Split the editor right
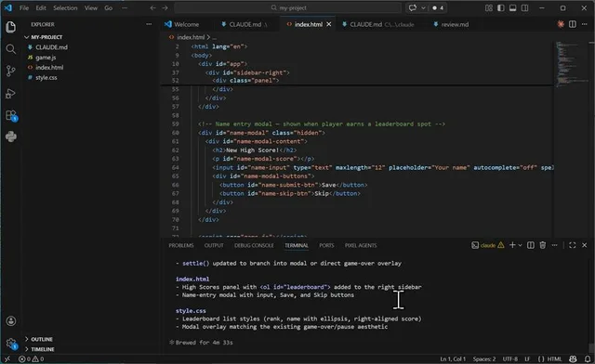The width and height of the screenshot is (595, 364). tap(573, 24)
